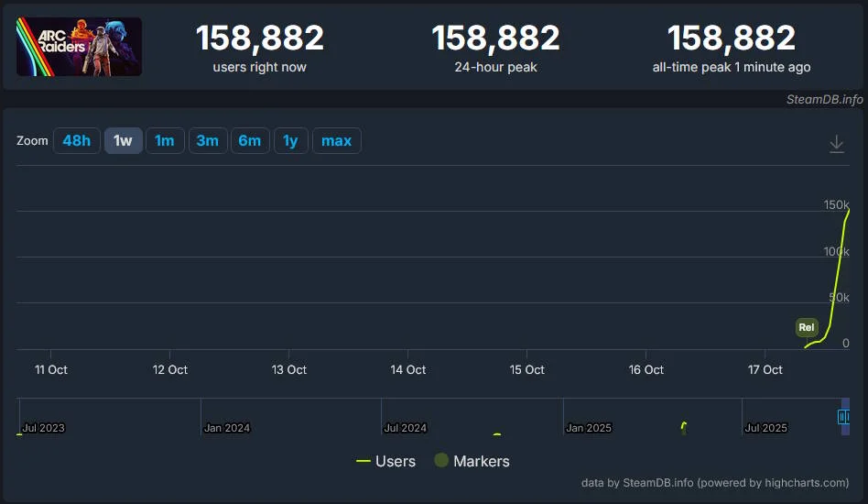Viewport: 868px width, 504px height.
Task: Switch chart zoom to 1m
Action: coord(165,140)
